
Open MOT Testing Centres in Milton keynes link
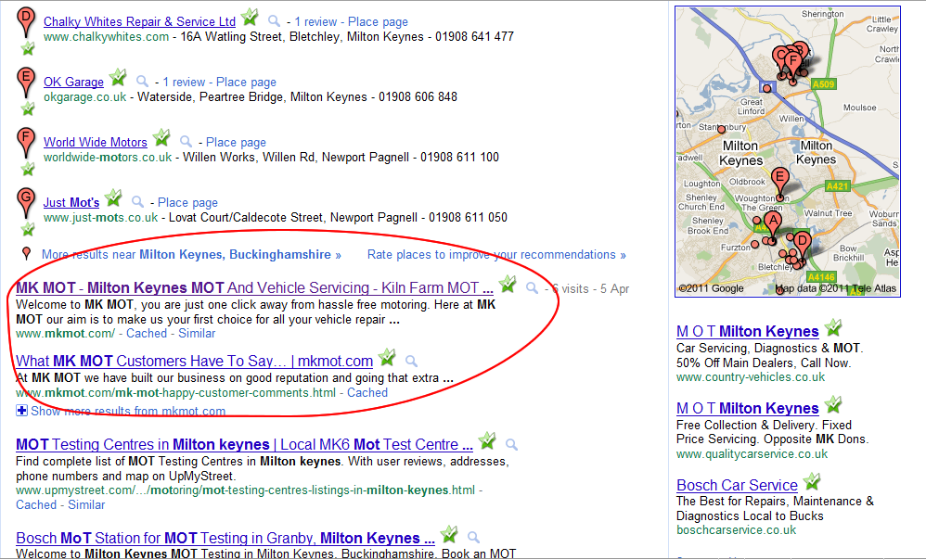tap(245, 444)
